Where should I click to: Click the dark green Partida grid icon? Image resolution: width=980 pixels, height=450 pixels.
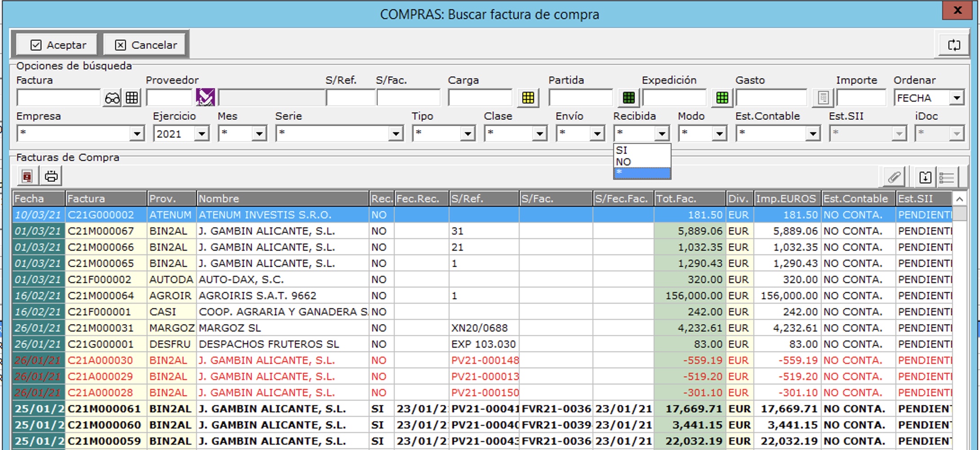pos(628,98)
